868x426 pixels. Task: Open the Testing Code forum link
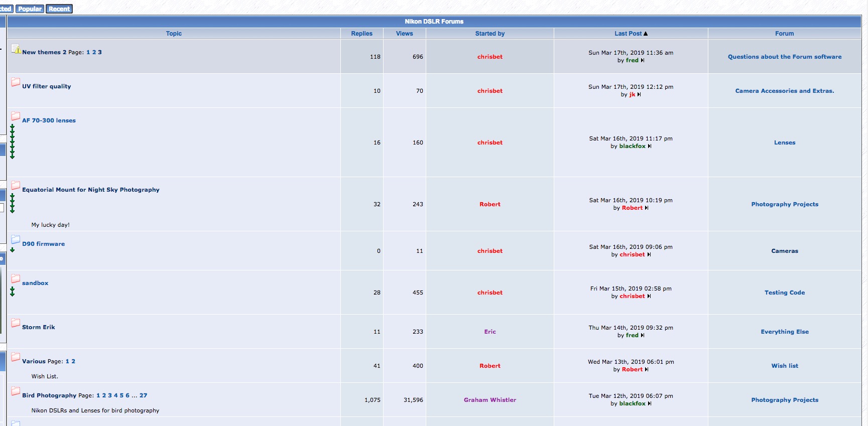(785, 293)
